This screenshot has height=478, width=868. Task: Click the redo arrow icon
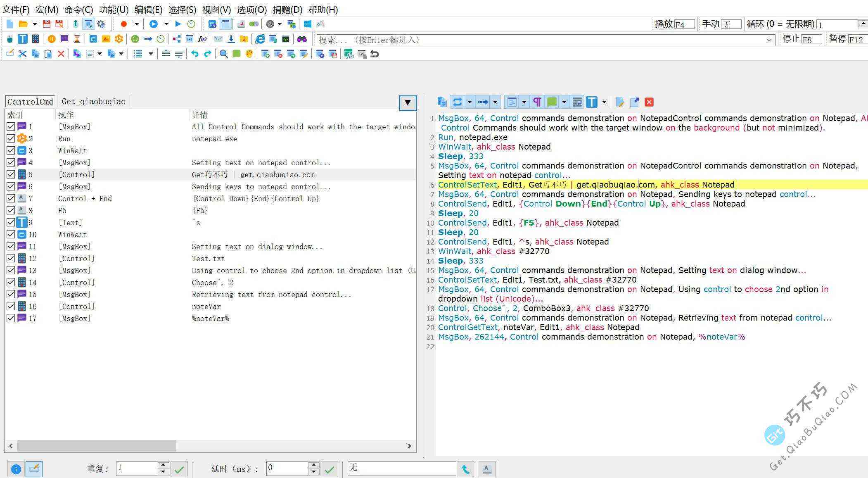[208, 54]
